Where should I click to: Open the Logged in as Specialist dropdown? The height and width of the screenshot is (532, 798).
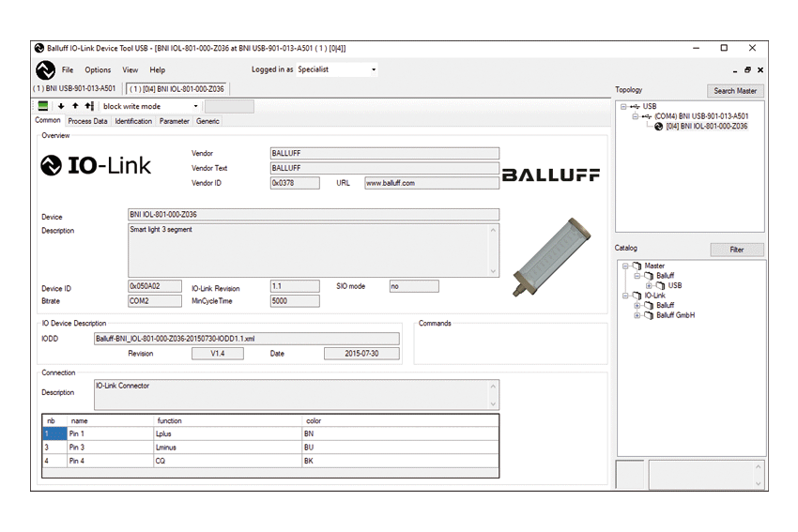tap(374, 69)
